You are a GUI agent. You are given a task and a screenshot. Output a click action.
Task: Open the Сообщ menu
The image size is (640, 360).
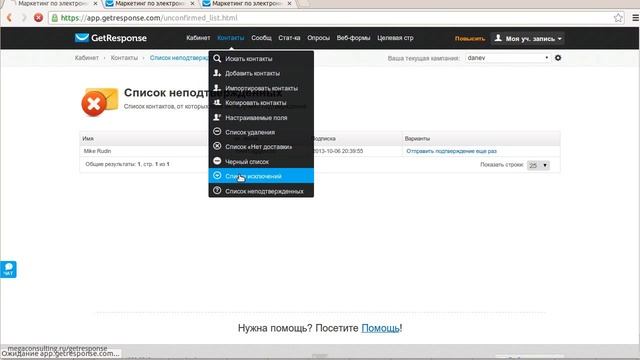pyautogui.click(x=261, y=38)
